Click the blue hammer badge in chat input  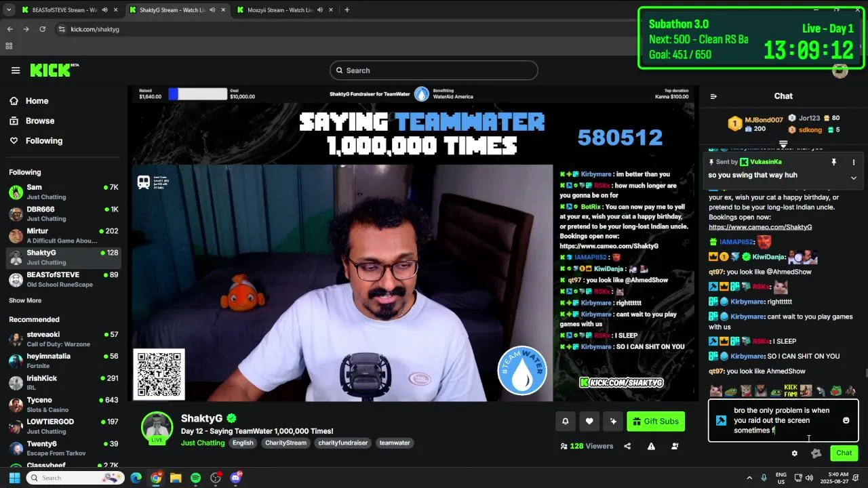[721, 420]
